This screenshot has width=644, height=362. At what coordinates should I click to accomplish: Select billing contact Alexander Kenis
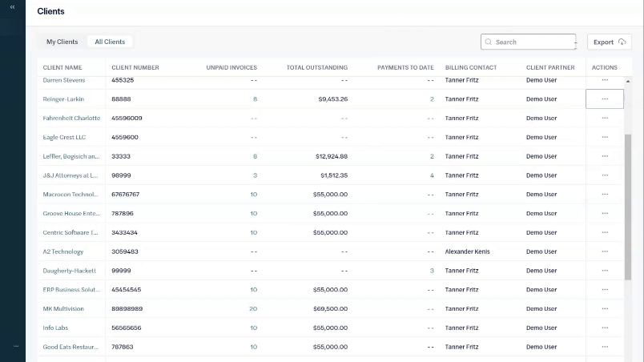[468, 251]
